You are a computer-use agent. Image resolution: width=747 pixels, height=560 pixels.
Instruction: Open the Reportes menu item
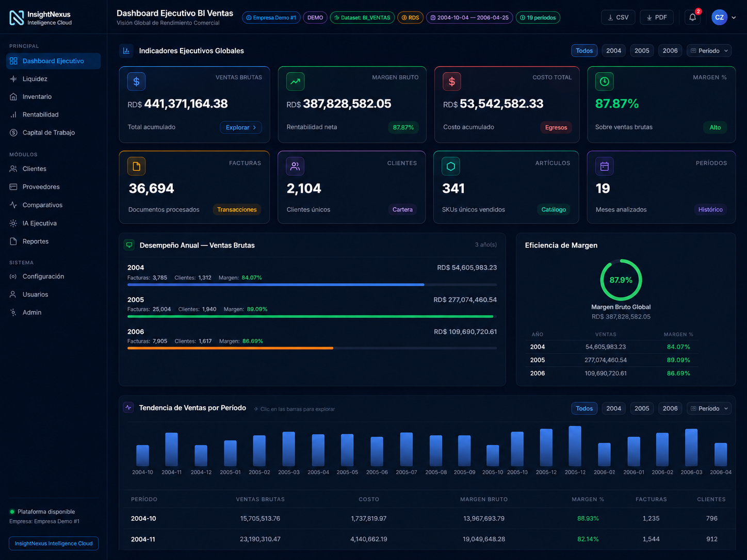click(x=54, y=241)
